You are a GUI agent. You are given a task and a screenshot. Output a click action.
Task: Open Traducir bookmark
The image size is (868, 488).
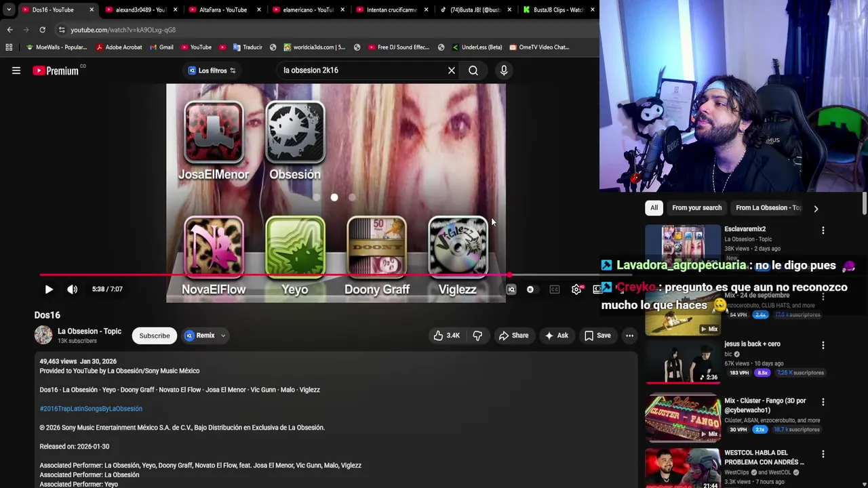[247, 47]
